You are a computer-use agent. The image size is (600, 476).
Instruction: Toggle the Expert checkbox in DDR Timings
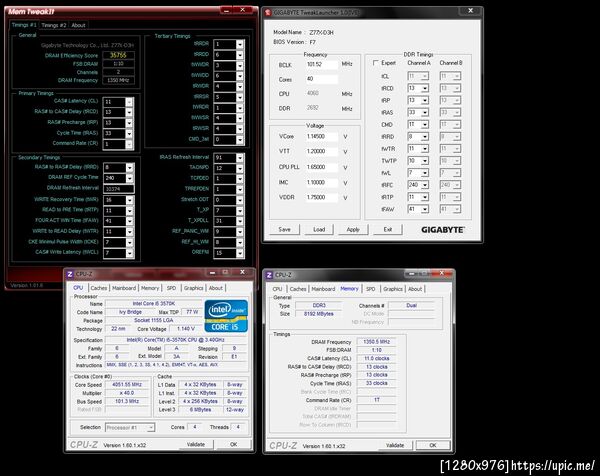[x=376, y=63]
